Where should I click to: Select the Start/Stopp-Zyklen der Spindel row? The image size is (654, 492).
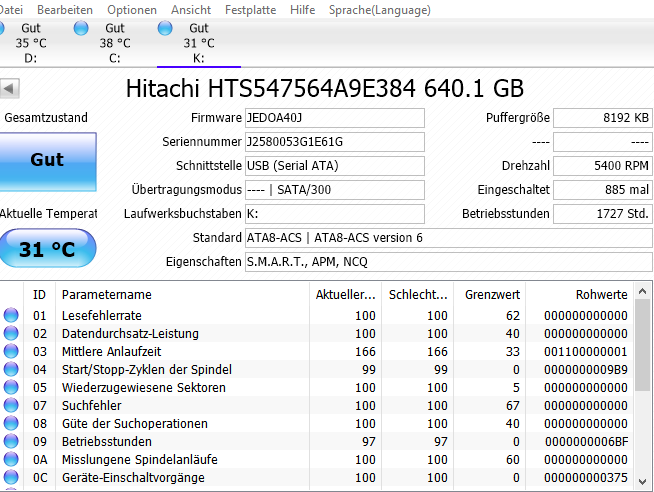(x=317, y=369)
